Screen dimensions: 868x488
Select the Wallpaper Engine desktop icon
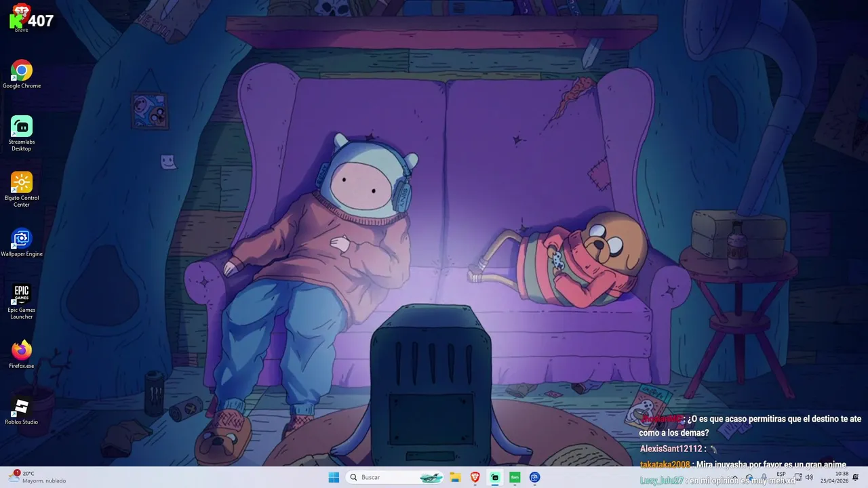coord(22,243)
